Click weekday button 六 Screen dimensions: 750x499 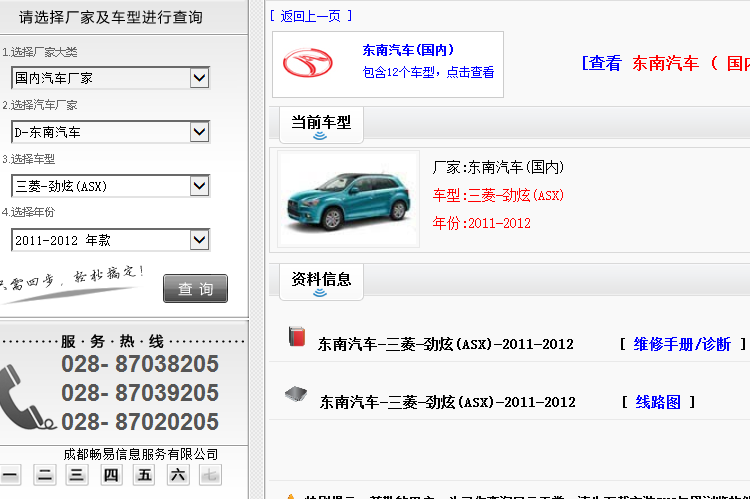178,475
